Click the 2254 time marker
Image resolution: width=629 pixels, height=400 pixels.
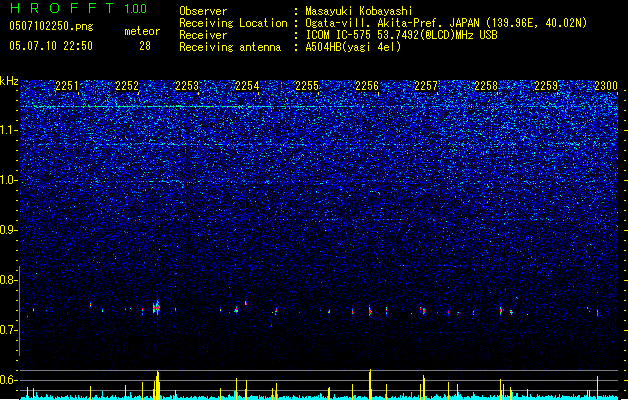pyautogui.click(x=247, y=86)
